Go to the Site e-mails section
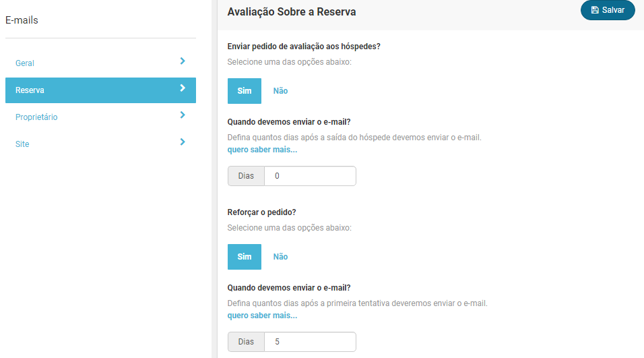The height and width of the screenshot is (358, 644). point(22,144)
